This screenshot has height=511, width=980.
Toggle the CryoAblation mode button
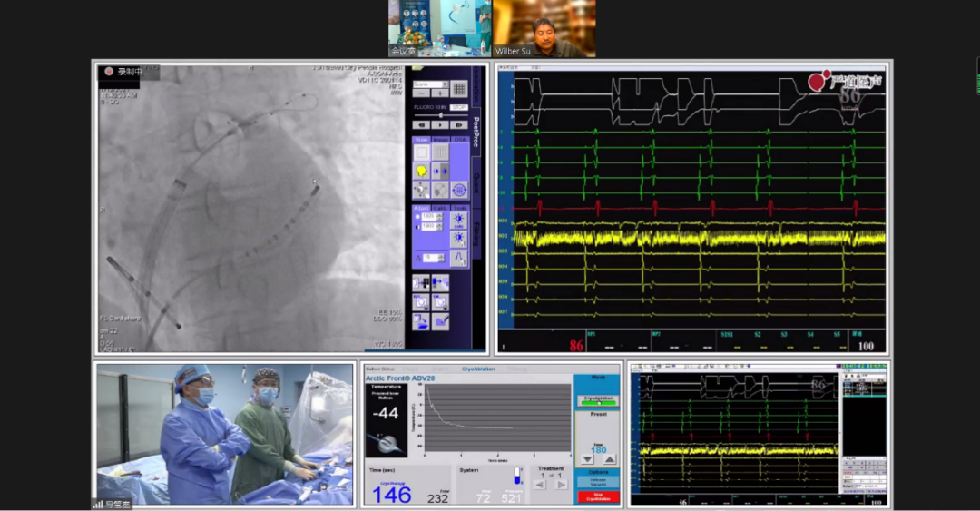click(598, 400)
